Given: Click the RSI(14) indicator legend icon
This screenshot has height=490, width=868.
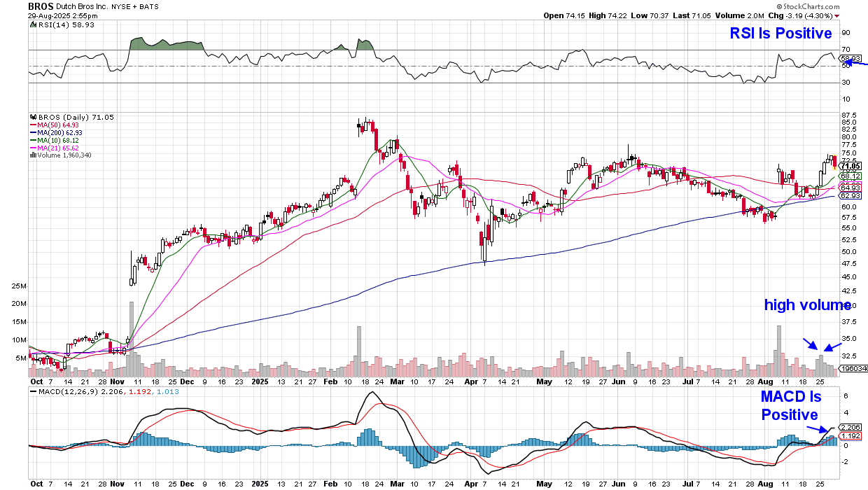Looking at the screenshot, I should (31, 24).
